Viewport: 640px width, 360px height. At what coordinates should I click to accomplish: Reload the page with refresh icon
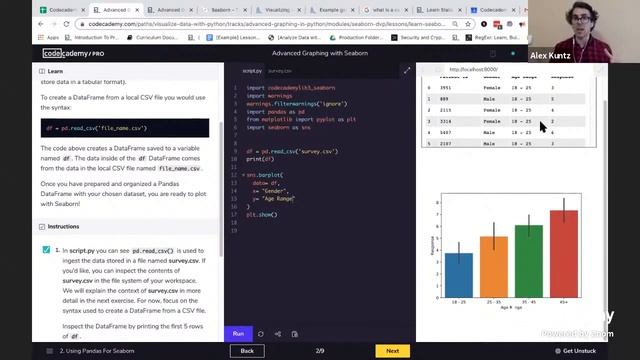pyautogui.click(x=66, y=24)
